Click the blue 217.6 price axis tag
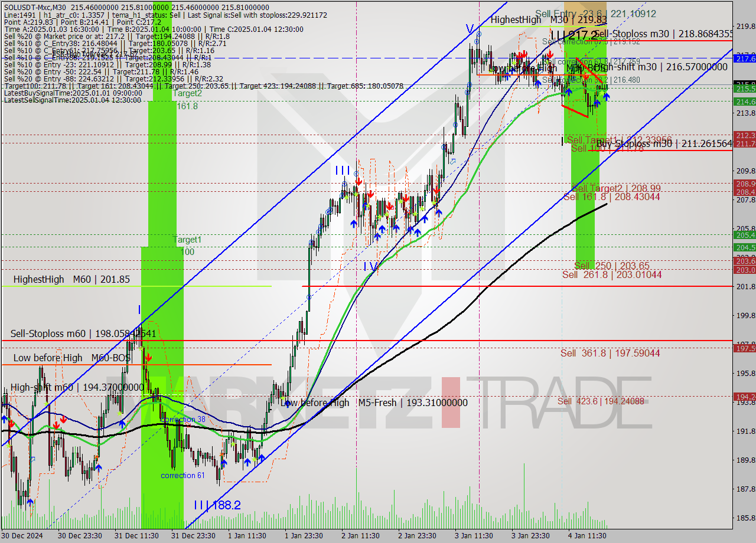This screenshot has height=543, width=756. (x=745, y=58)
